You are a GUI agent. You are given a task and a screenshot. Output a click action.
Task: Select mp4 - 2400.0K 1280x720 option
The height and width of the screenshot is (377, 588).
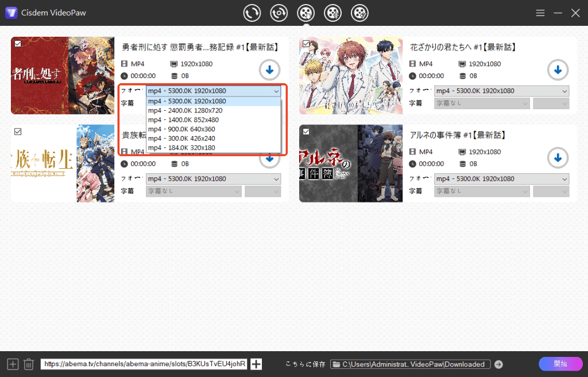[x=214, y=111]
